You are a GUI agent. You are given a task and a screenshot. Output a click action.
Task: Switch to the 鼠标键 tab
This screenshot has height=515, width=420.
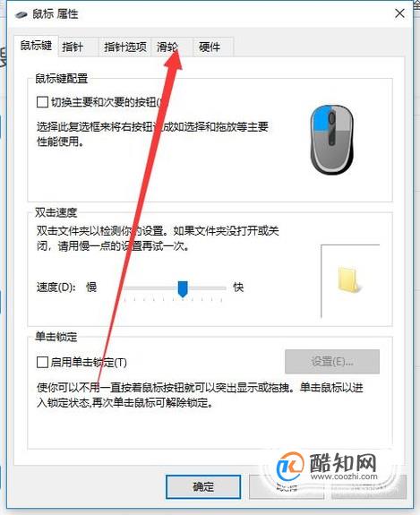point(36,46)
